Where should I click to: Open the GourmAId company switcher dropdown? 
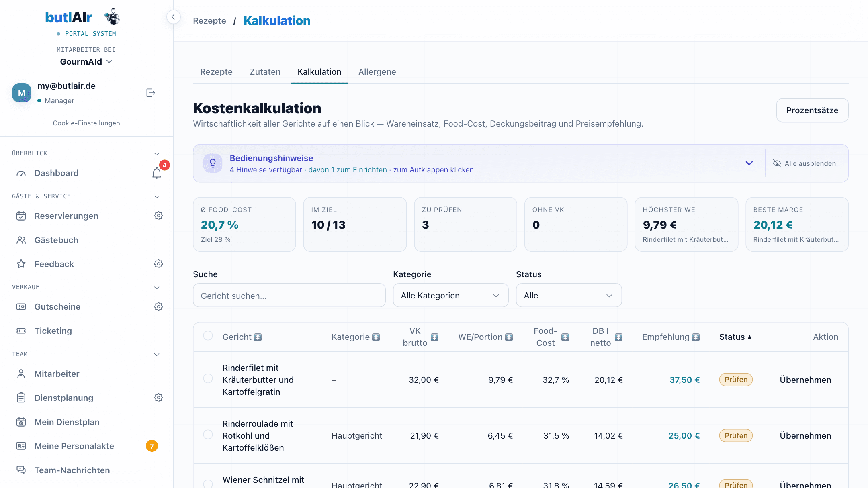tap(86, 62)
